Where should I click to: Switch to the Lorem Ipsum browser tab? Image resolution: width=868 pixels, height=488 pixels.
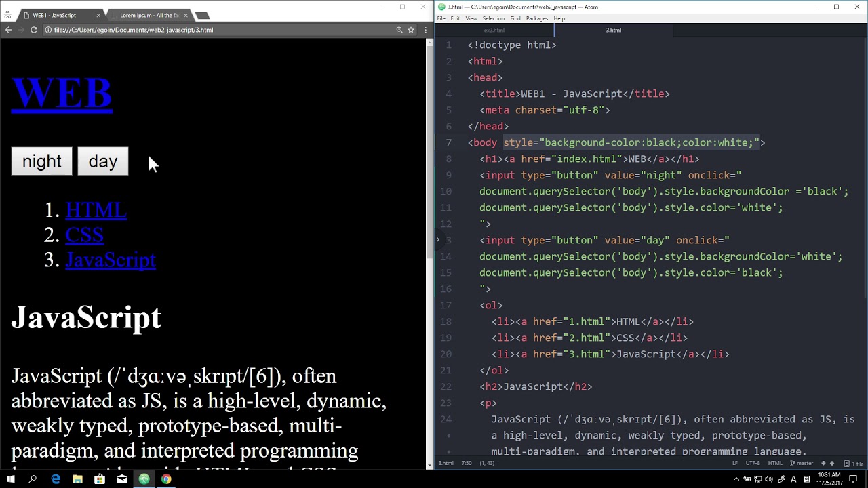click(x=149, y=15)
